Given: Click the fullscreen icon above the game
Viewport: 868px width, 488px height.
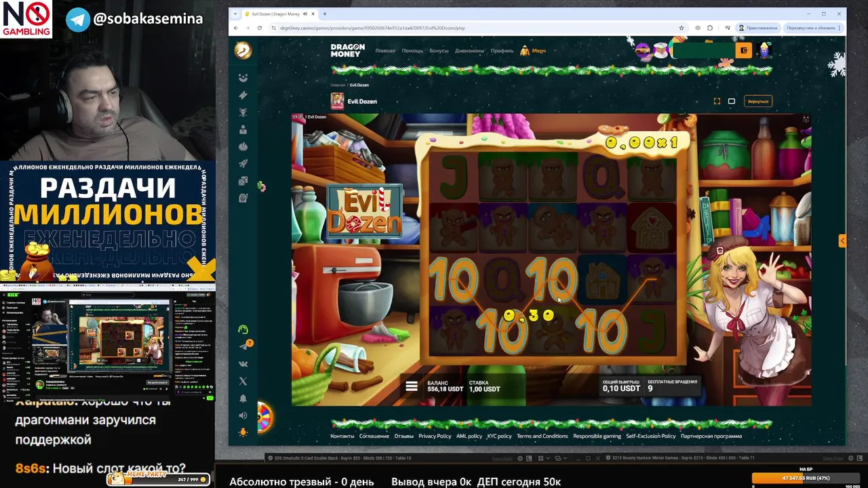Looking at the screenshot, I should [x=717, y=101].
